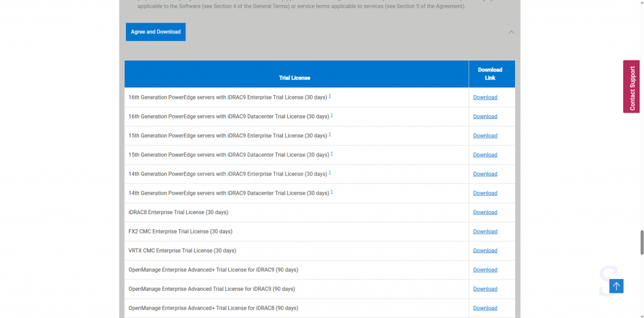Open the Contact Support side tab

click(631, 86)
